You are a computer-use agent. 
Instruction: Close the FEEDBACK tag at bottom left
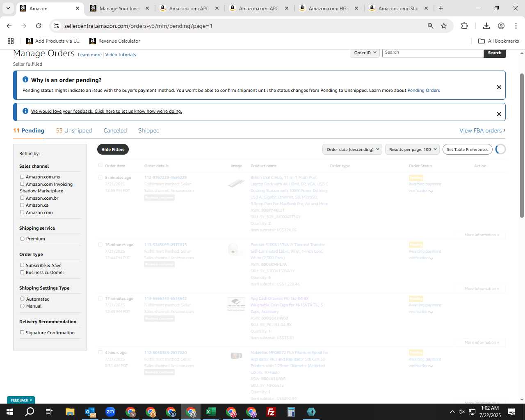tap(31, 400)
